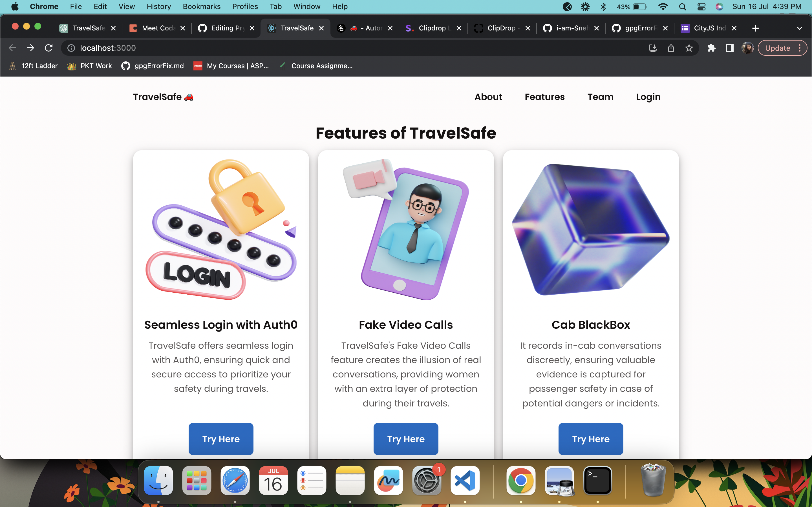The height and width of the screenshot is (507, 812).
Task: Open the Wi-Fi status menu
Action: point(663,7)
